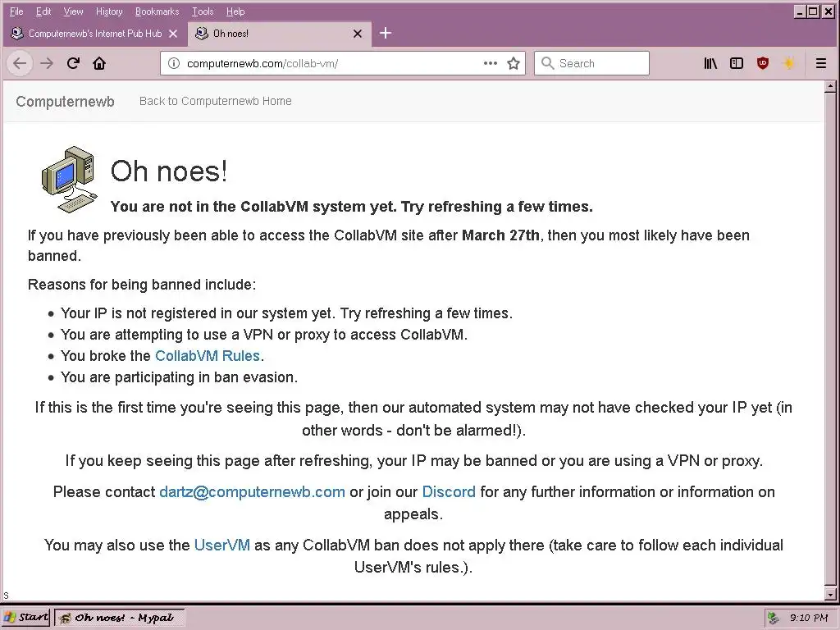840x630 pixels.
Task: Open the Help menu
Action: click(x=235, y=11)
